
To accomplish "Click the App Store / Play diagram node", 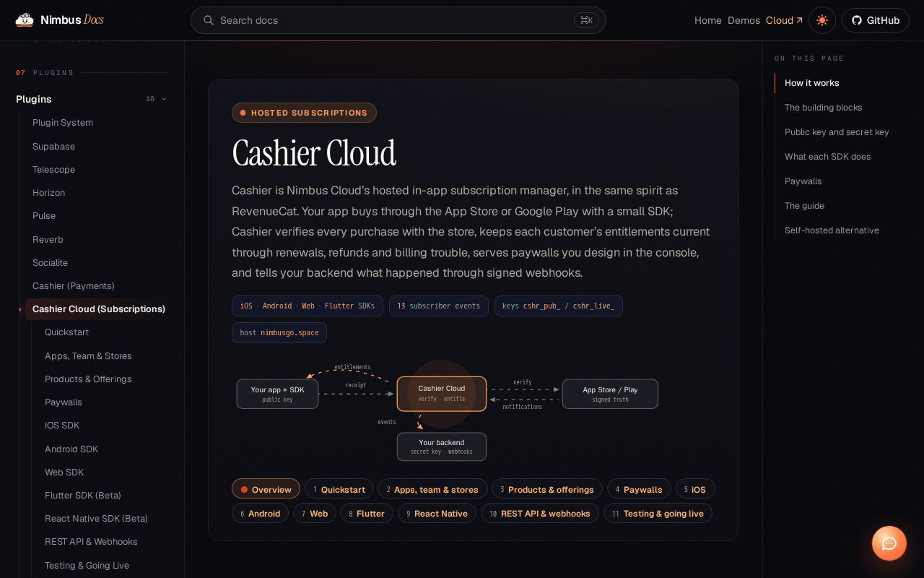I will point(610,394).
